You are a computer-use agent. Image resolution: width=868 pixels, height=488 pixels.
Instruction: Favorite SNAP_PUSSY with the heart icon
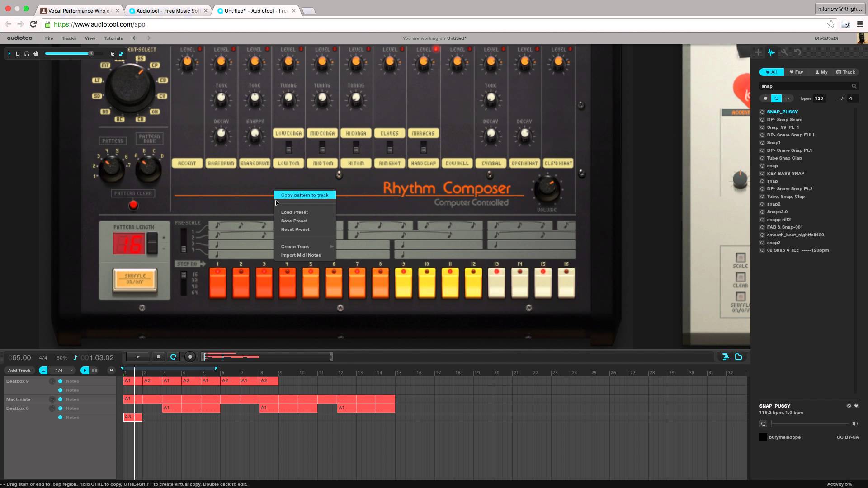point(856,406)
